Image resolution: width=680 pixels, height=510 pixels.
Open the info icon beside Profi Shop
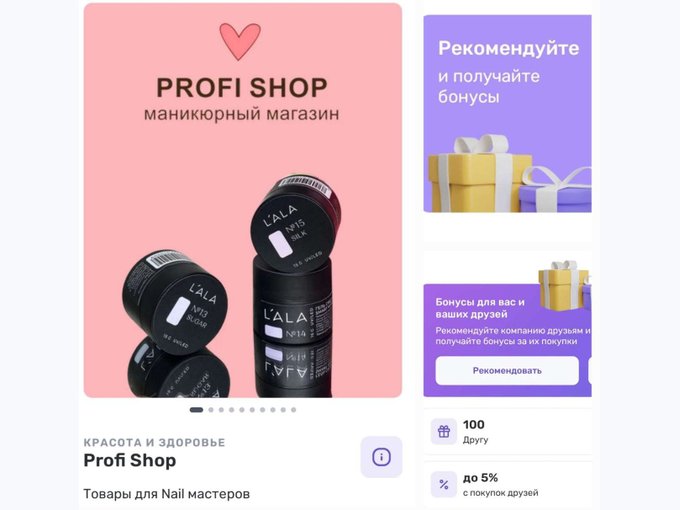pos(381,457)
